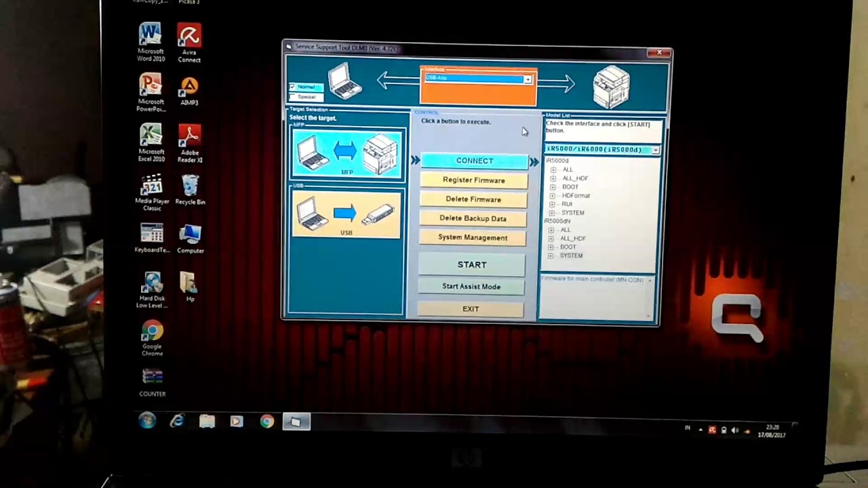Expand the ALL_HDF node under iR5000dN

[551, 239]
